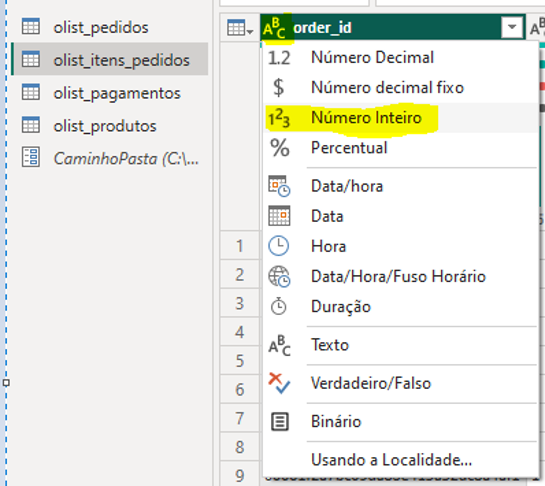Select row number 1
The width and height of the screenshot is (545, 486).
coord(240,246)
